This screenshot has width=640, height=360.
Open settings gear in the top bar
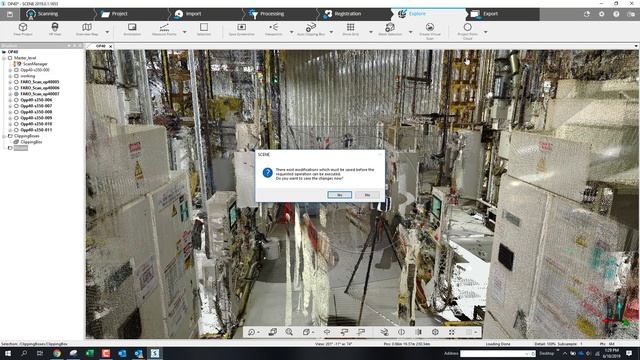click(602, 14)
